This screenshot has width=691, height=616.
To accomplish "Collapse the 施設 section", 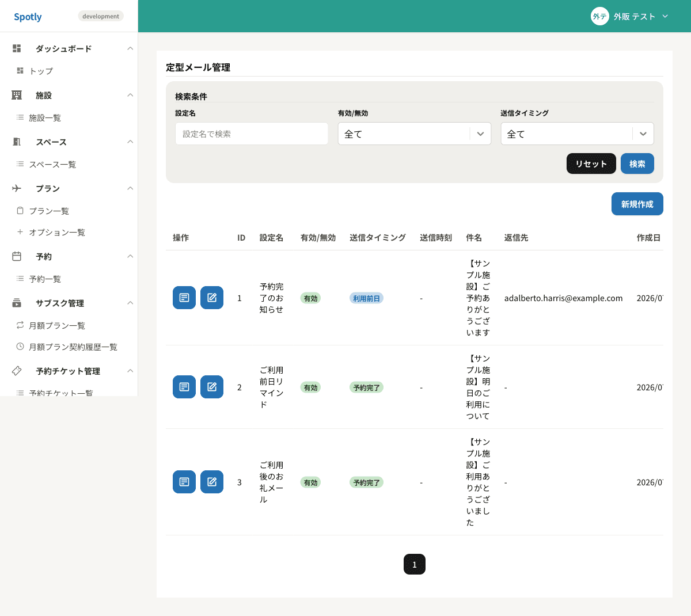I will click(130, 95).
